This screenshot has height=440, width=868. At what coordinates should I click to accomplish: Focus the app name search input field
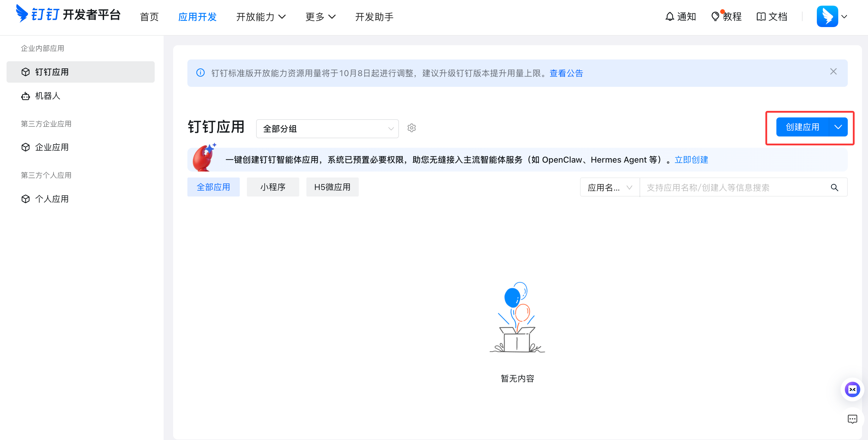coord(734,188)
